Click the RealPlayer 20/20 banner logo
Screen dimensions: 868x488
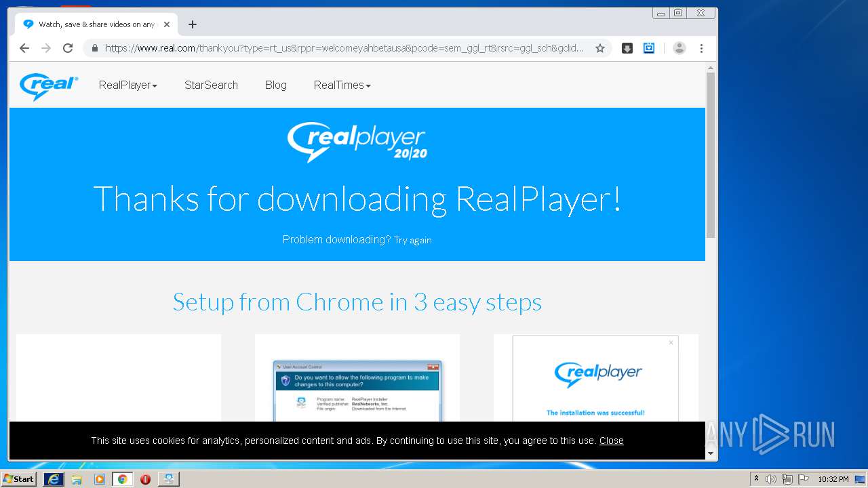tap(357, 142)
